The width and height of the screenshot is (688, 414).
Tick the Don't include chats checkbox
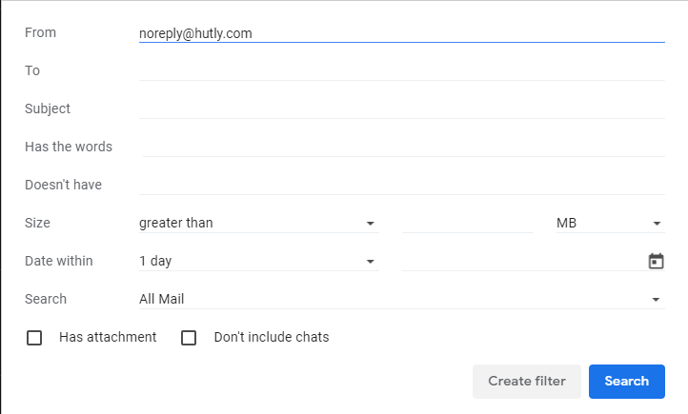[189, 338]
